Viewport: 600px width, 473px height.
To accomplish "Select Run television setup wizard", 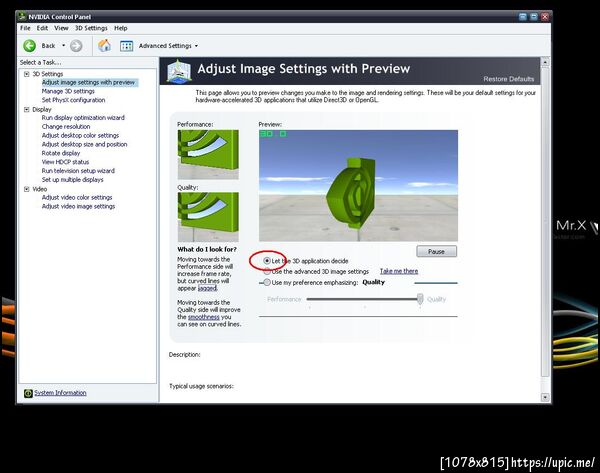I will 78,171.
